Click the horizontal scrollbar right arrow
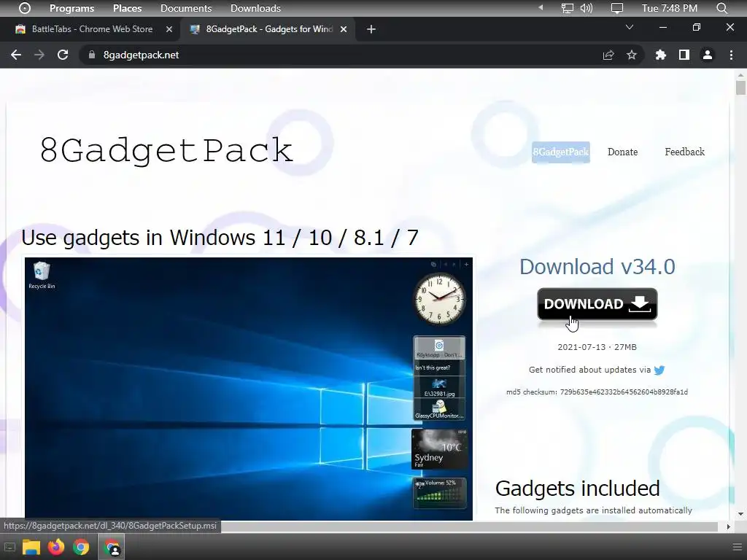This screenshot has height=560, width=747. [728, 526]
